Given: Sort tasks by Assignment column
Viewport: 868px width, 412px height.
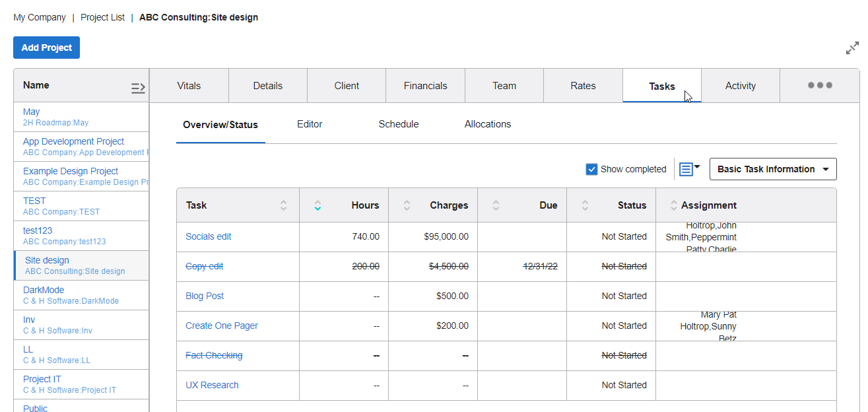Looking at the screenshot, I should click(674, 205).
